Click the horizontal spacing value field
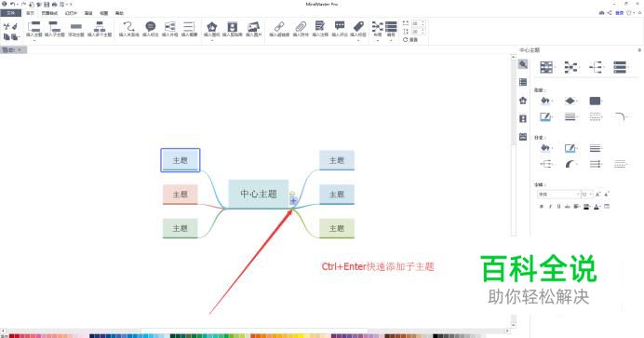Image resolution: width=644 pixels, height=338 pixels. 416,23
